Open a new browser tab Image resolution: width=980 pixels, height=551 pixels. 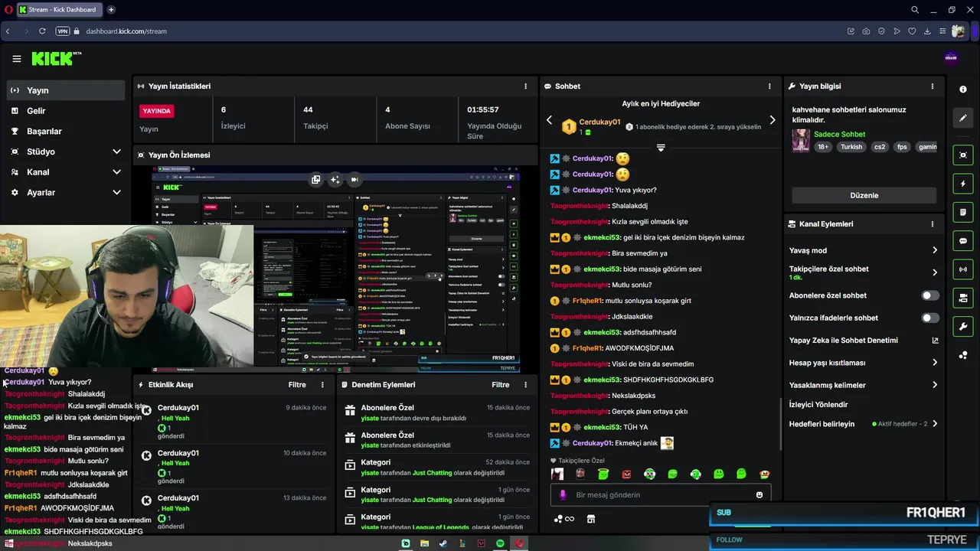point(111,10)
